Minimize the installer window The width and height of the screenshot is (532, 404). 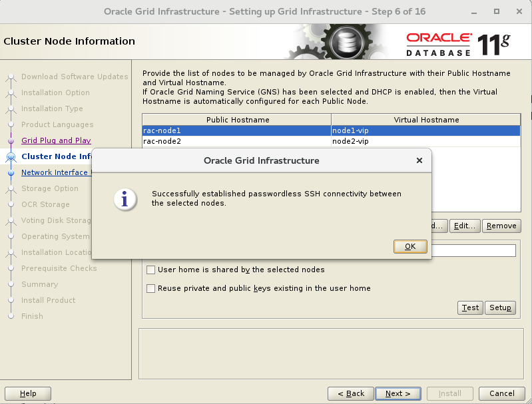[474, 12]
